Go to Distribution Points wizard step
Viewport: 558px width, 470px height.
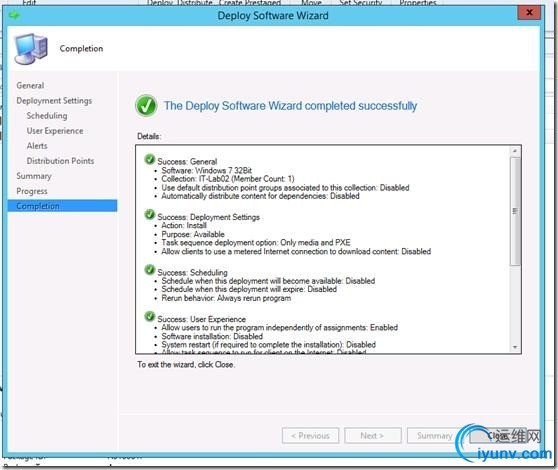tap(60, 160)
